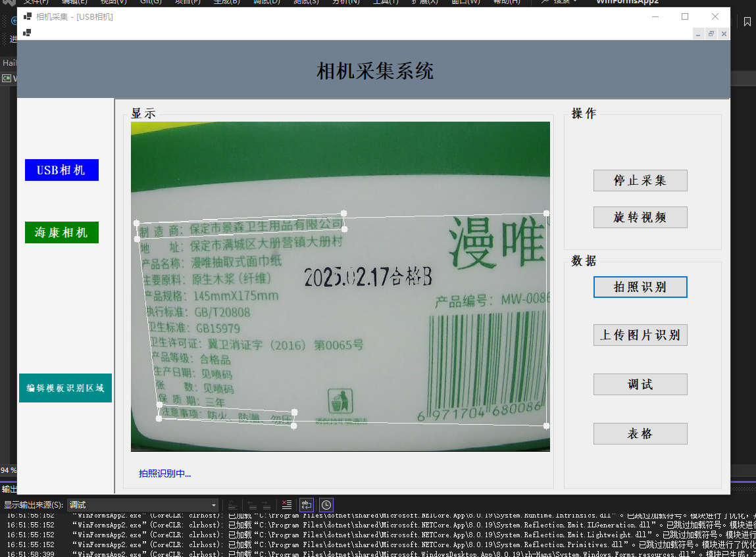Maximize the 相机采集 window
This screenshot has width=756, height=557.
685,17
